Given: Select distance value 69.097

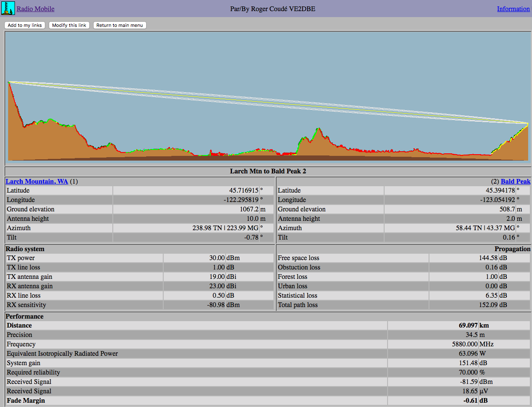Looking at the screenshot, I should click(x=468, y=325).
